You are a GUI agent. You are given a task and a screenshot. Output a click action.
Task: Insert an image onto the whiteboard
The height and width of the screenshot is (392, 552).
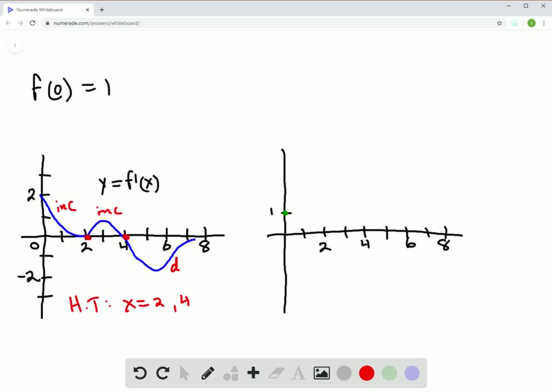coord(321,373)
